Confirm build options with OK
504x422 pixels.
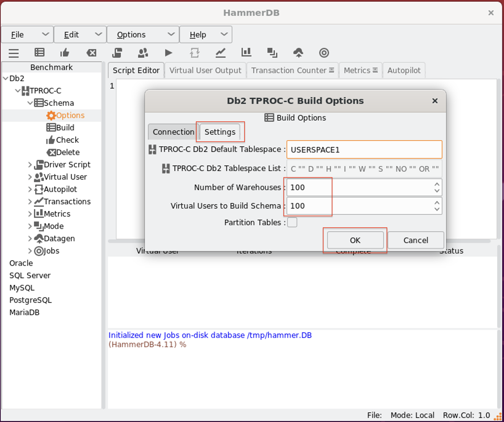355,240
